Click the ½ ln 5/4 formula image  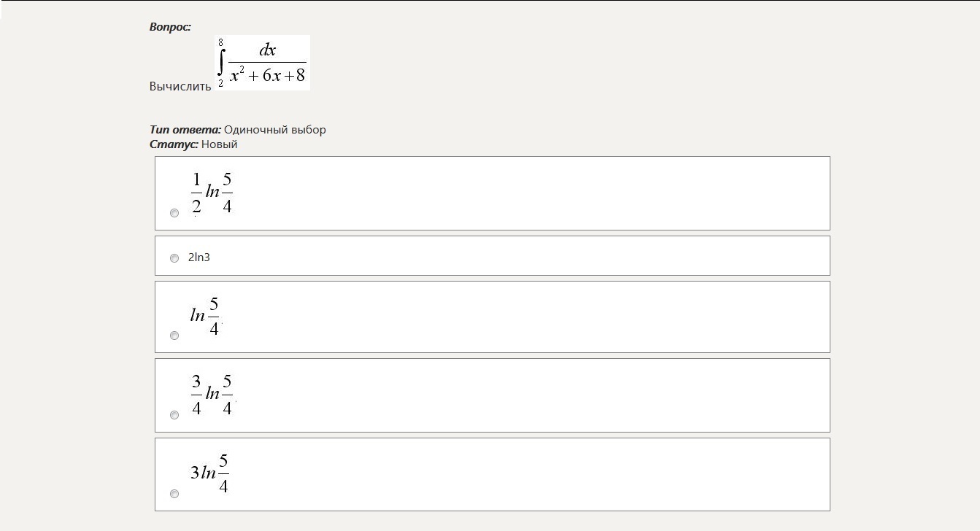[x=212, y=193]
